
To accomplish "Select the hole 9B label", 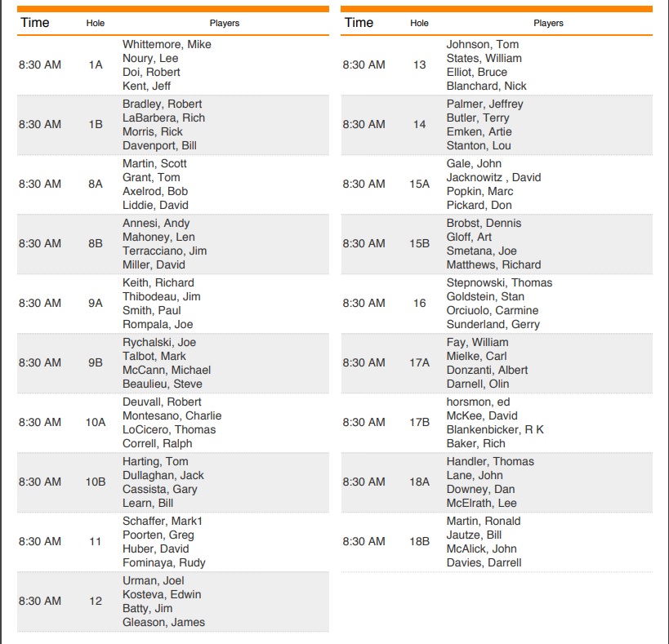I will click(96, 362).
